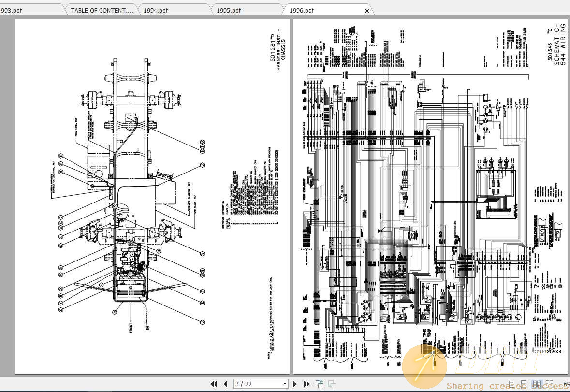
Task: Switch to continuous page layout
Action: (x=524, y=384)
